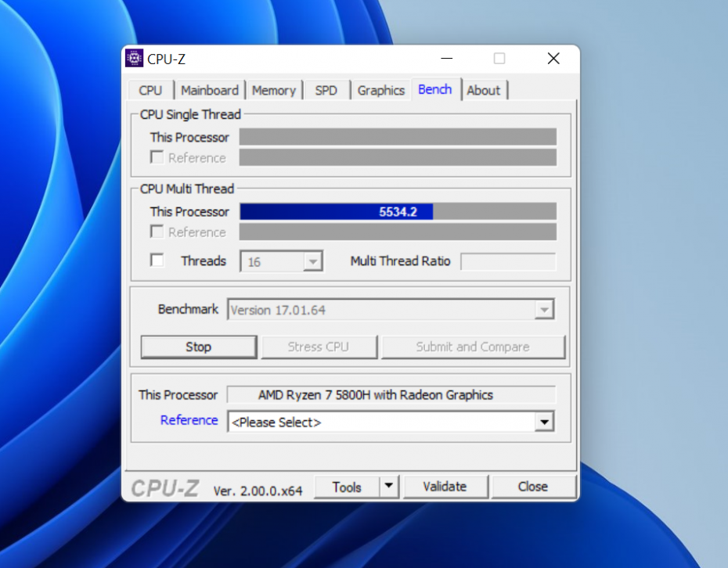Image resolution: width=728 pixels, height=568 pixels.
Task: Click the Ver. 2.00.0.x64 text
Action: 258,491
